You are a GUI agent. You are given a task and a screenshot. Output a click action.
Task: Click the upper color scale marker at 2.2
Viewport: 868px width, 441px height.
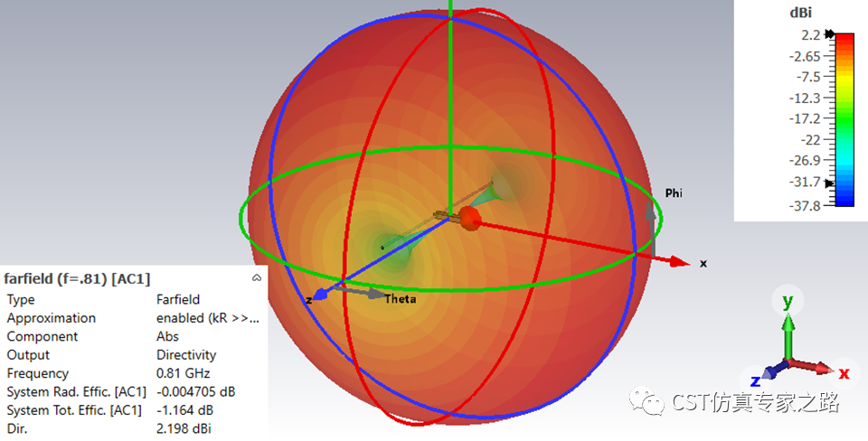click(830, 34)
